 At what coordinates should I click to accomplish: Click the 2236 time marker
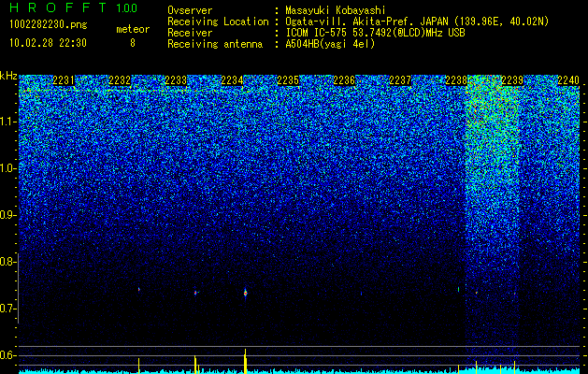tap(344, 80)
